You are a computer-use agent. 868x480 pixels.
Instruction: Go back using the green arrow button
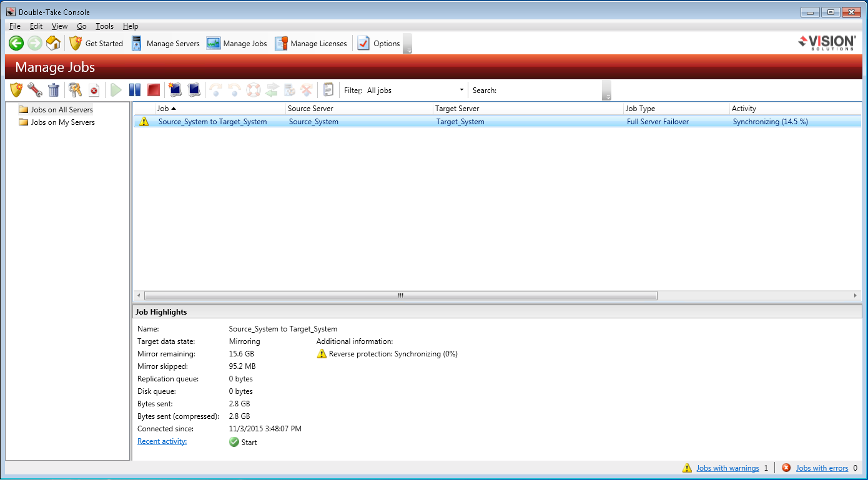tap(16, 44)
